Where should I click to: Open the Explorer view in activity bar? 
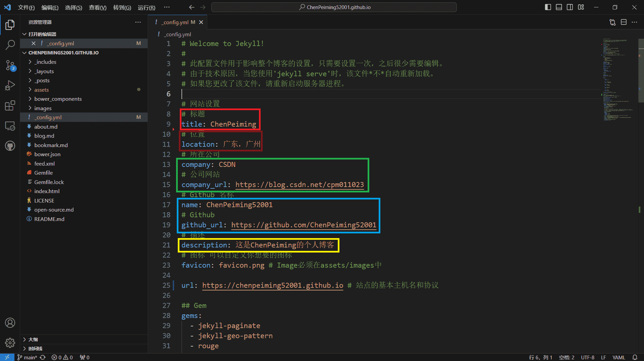(10, 25)
